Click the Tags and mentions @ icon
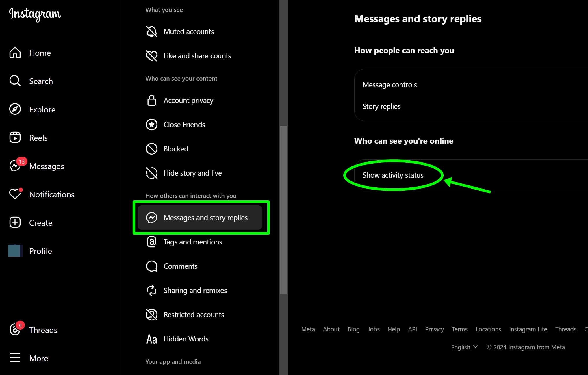This screenshot has height=375, width=588. click(152, 242)
